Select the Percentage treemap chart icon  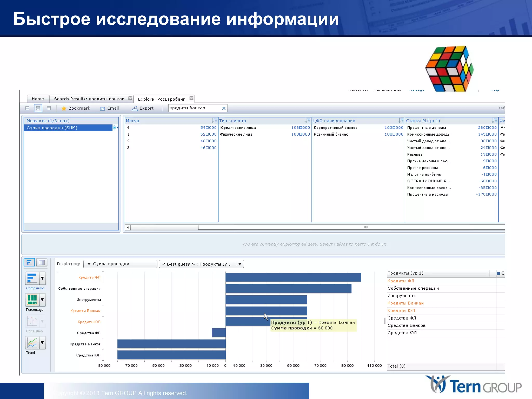pyautogui.click(x=32, y=300)
